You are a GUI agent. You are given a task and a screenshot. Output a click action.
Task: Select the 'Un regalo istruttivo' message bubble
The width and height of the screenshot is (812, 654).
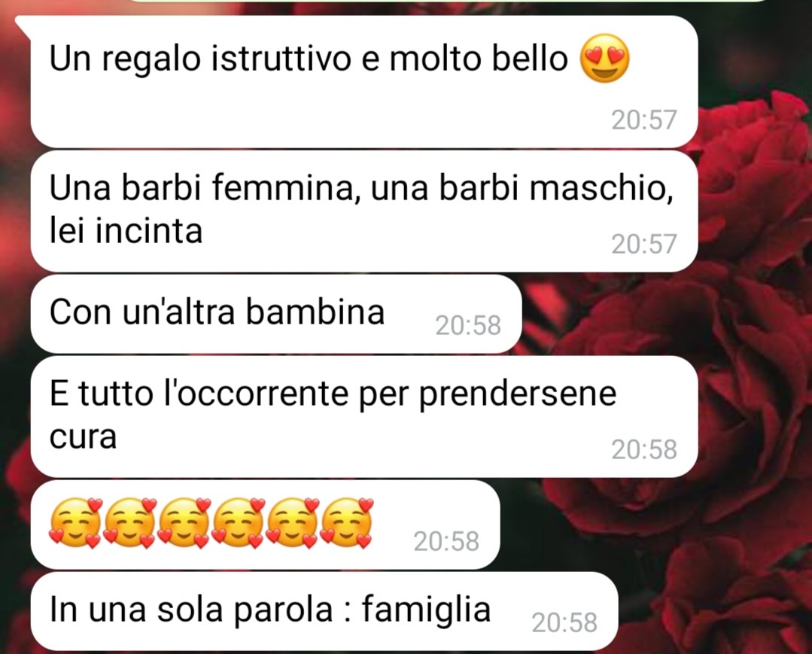click(364, 82)
